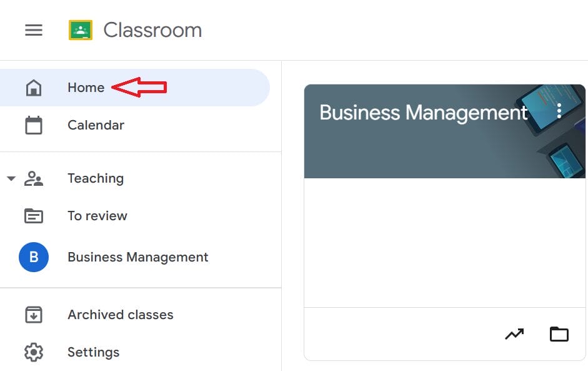Open To review from the sidebar
This screenshot has height=371, width=588.
click(x=97, y=215)
